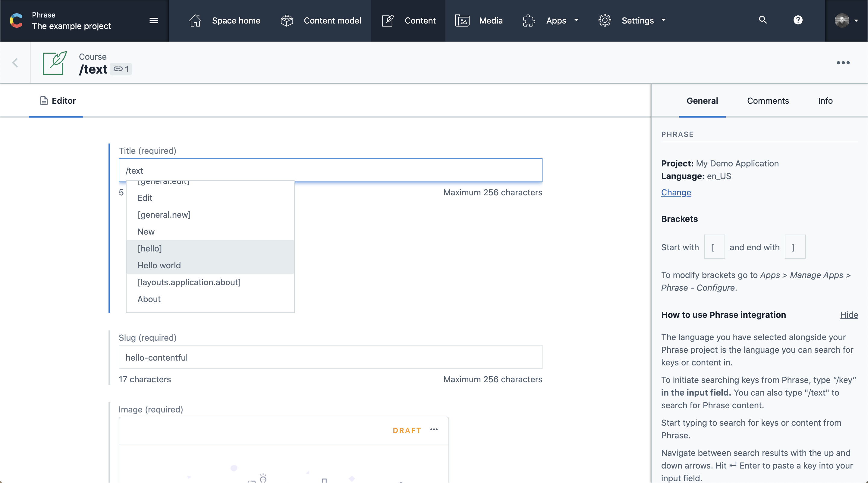Image resolution: width=868 pixels, height=483 pixels.
Task: Open the entry actions three-dot menu
Action: coord(843,63)
